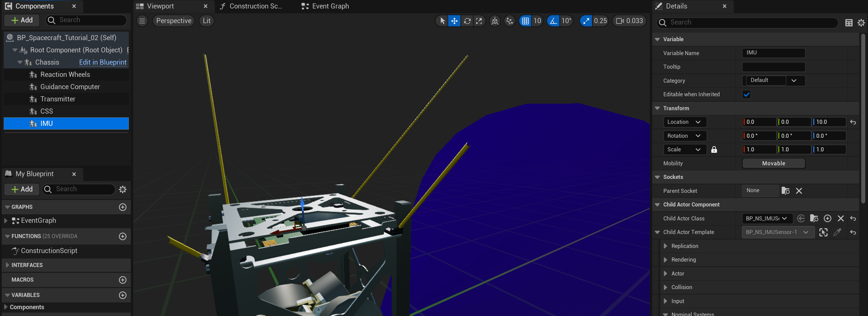Toggle world/local coordinate space icon

coord(495,21)
